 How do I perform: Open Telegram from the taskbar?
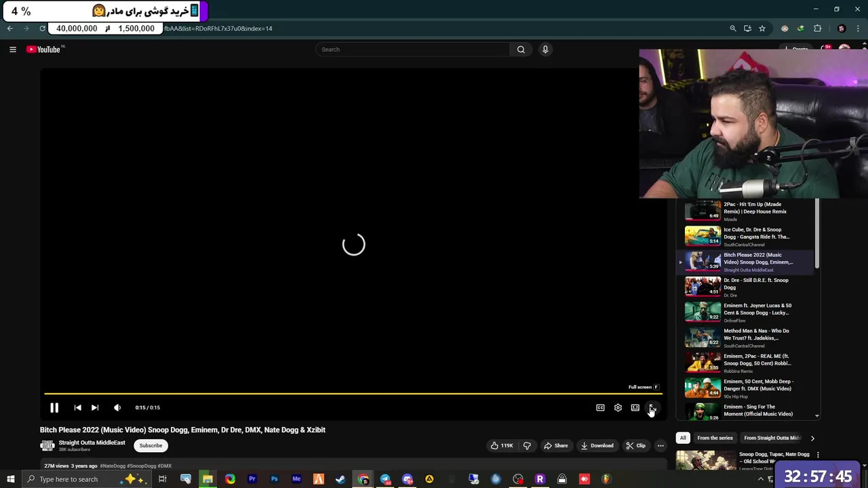point(385,479)
